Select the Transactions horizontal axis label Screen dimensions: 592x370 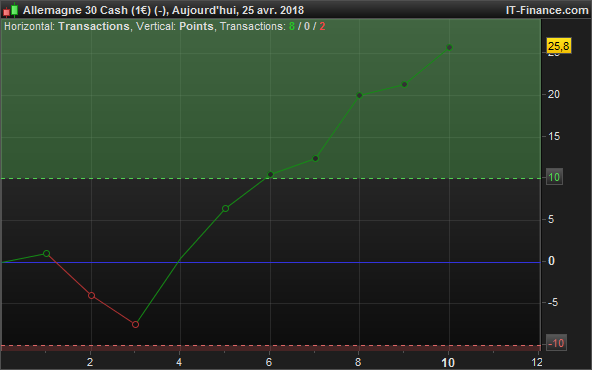coord(94,26)
